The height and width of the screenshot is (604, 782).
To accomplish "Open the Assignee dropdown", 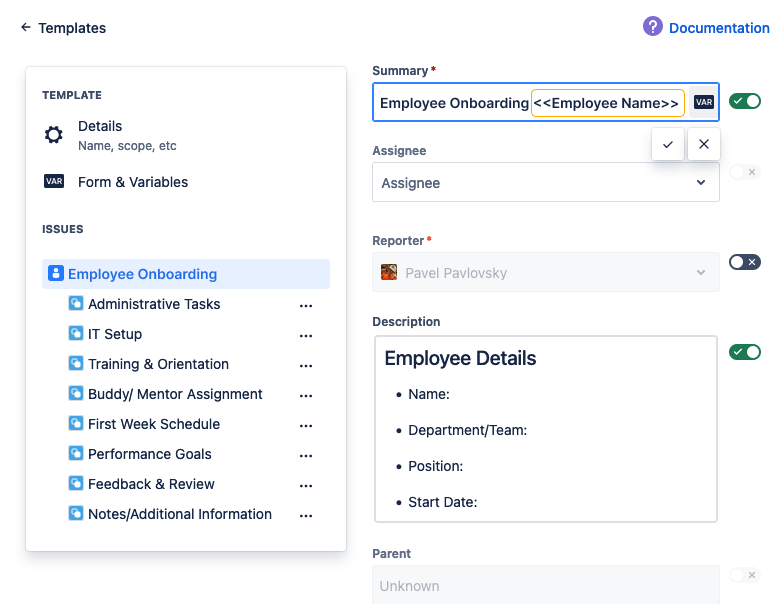I will point(545,183).
